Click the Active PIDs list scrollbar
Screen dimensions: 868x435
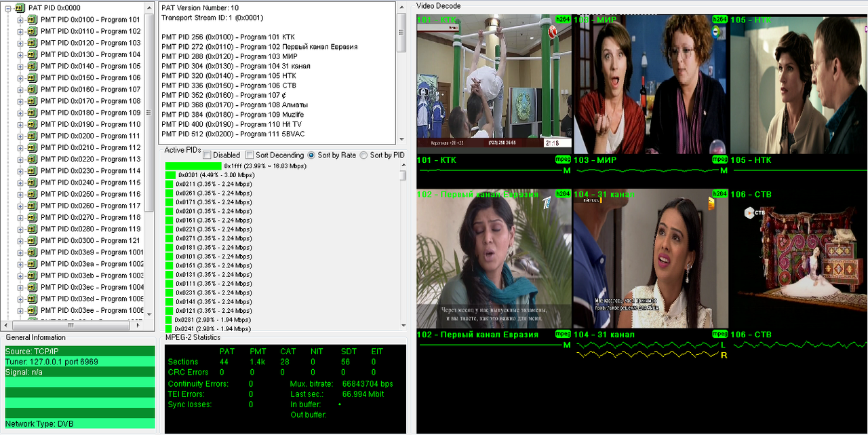(403, 246)
